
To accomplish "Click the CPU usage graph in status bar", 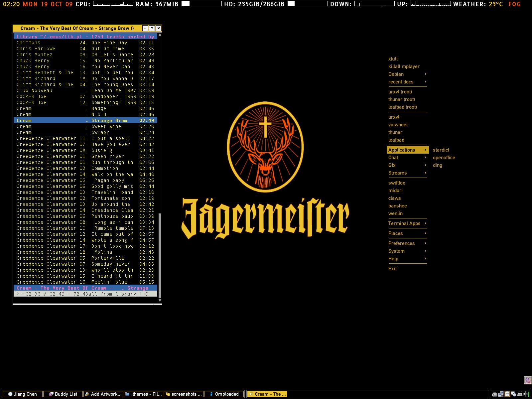I will click(113, 4).
